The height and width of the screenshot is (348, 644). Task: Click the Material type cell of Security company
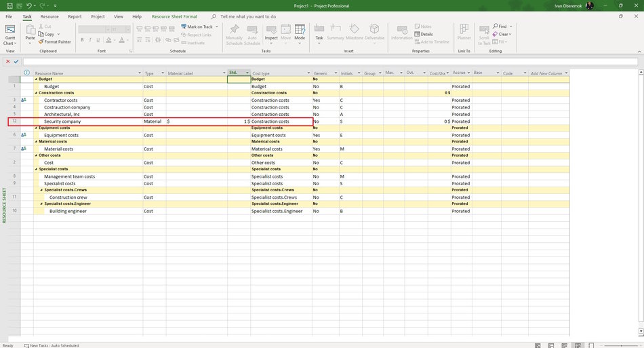(155, 121)
